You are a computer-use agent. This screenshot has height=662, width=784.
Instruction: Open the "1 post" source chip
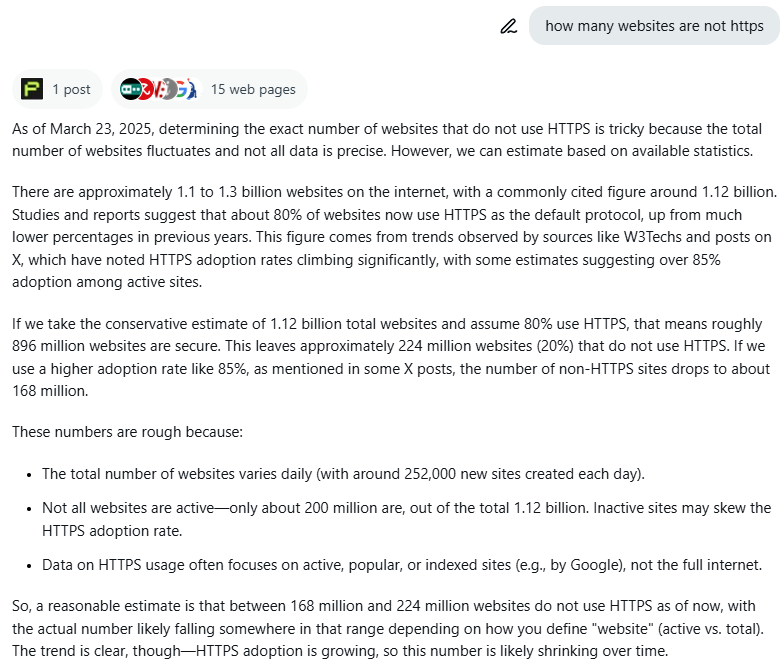[57, 89]
